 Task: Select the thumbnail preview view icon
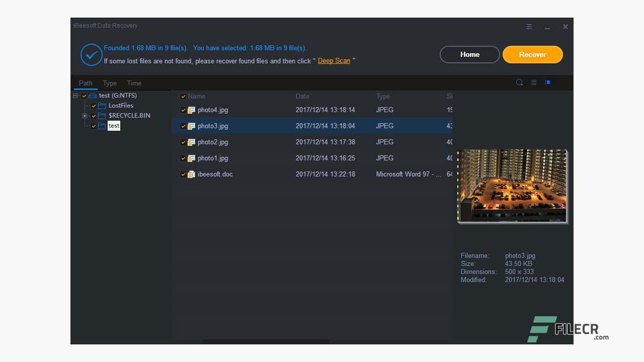click(547, 82)
